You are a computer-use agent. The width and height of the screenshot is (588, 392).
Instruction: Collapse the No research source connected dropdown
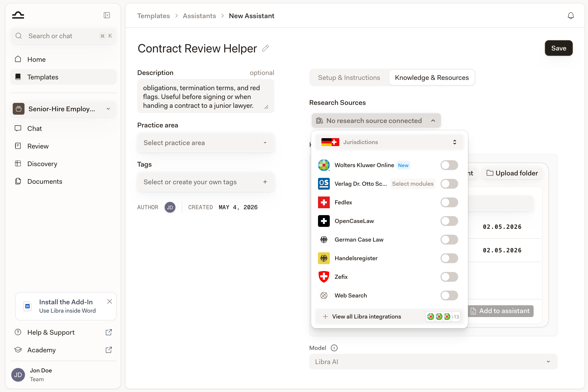376,121
